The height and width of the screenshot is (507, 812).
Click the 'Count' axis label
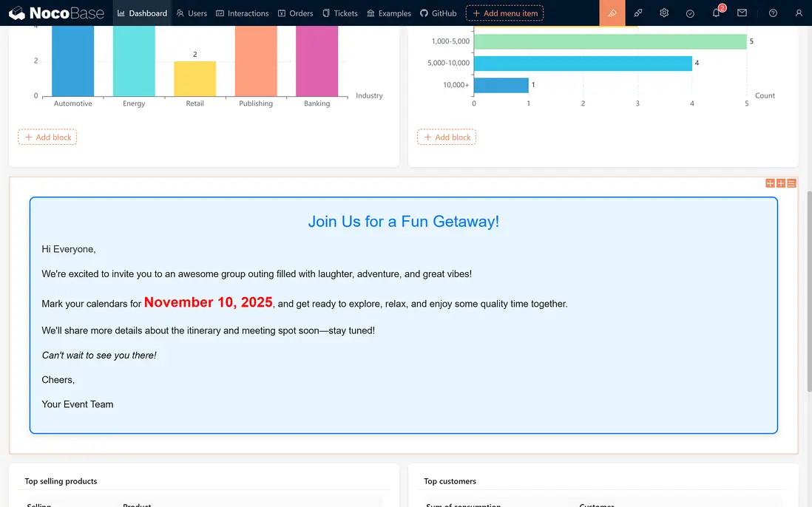click(765, 96)
